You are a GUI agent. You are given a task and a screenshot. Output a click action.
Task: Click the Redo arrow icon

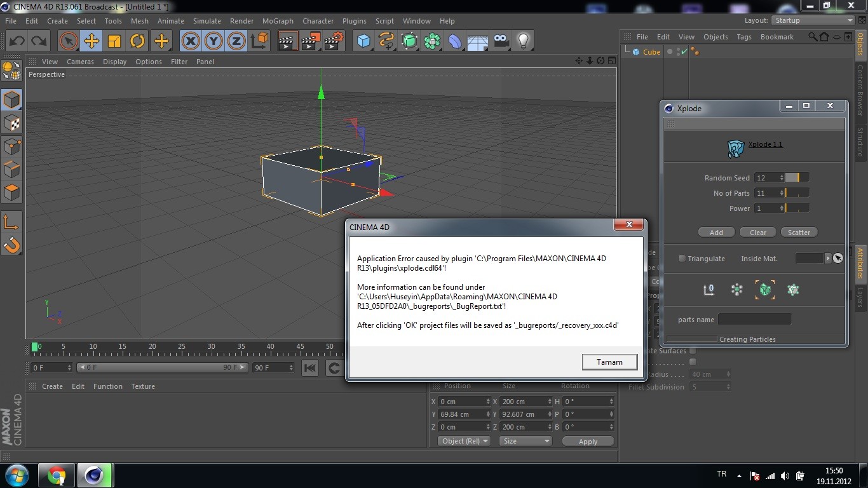coord(39,41)
